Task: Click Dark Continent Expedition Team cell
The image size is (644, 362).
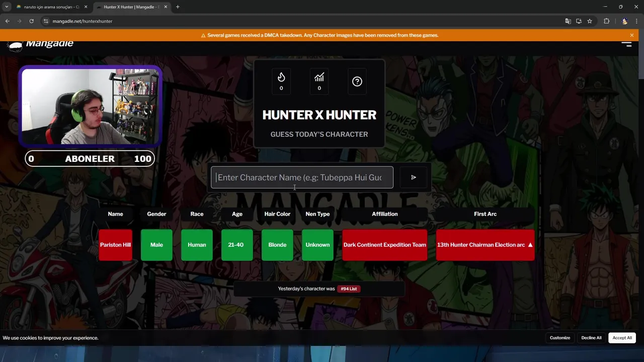Action: (384, 245)
